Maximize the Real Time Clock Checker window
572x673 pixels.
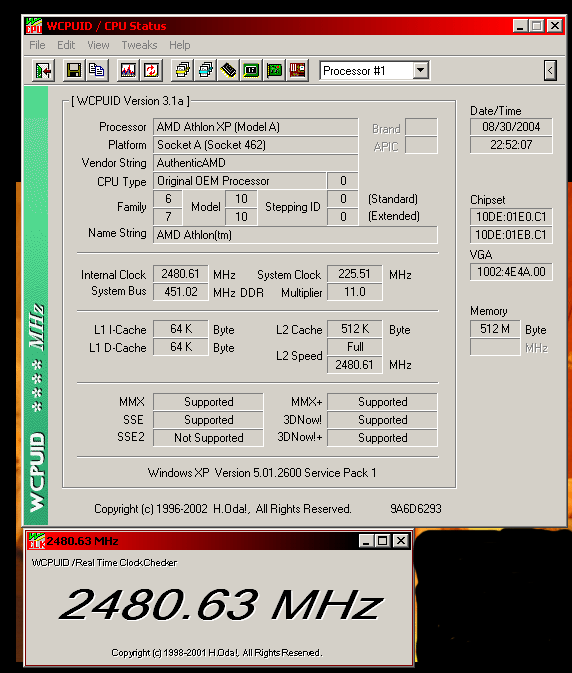coord(383,541)
